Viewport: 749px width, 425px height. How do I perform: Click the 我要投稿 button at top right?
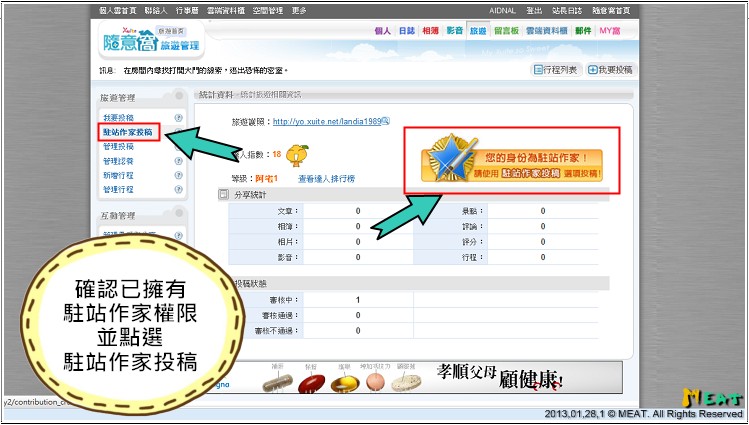pyautogui.click(x=610, y=70)
